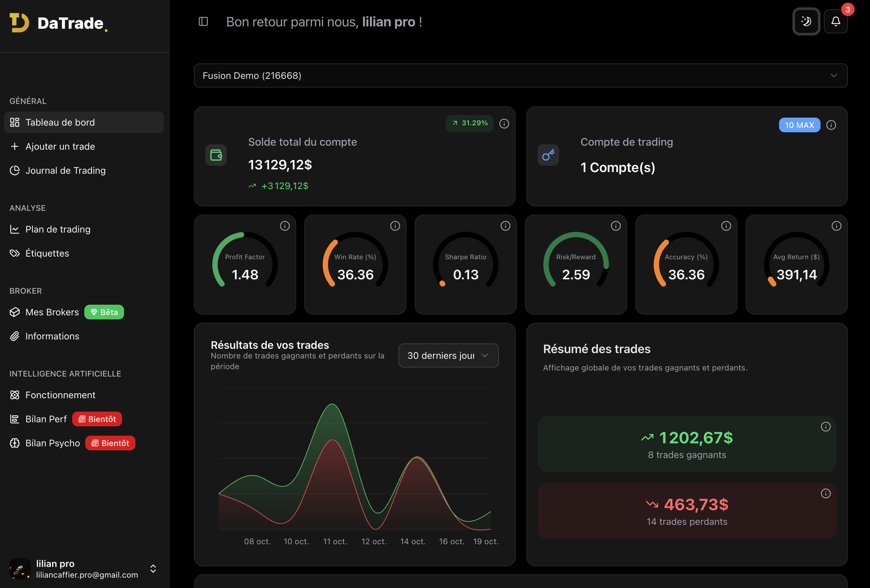Open the notifications bell

[836, 21]
